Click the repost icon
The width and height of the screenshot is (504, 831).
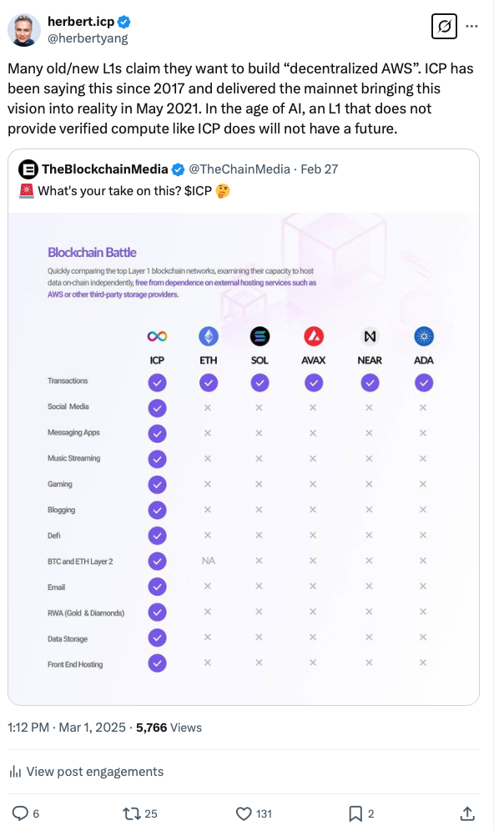pos(131,813)
